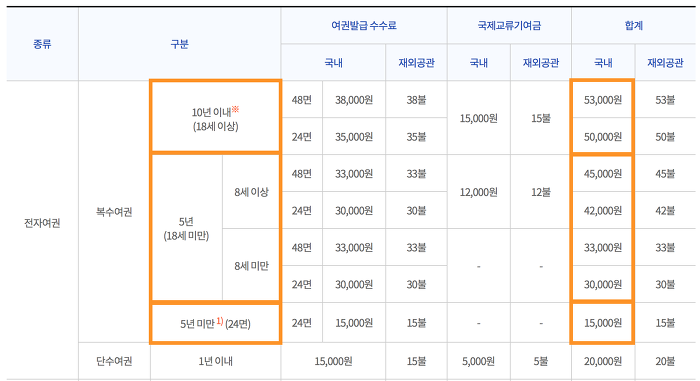Click the '53불' total cell

point(665,100)
